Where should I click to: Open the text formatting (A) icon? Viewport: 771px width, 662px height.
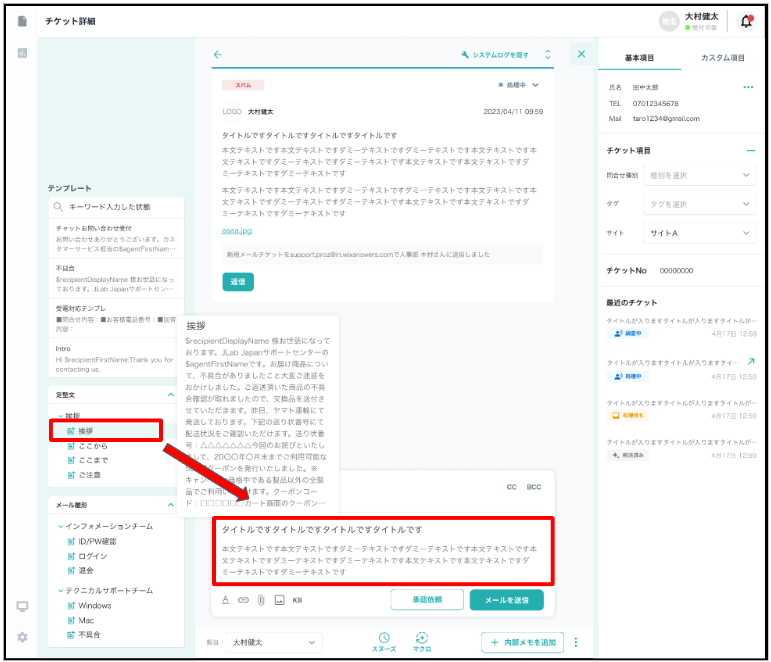(226, 600)
